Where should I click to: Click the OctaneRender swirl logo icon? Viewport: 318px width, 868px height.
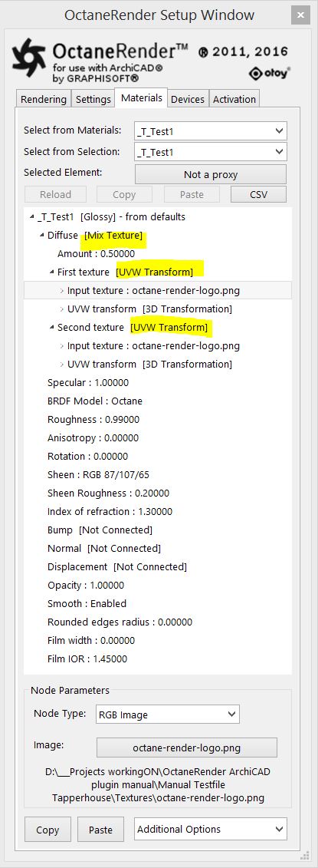tap(29, 57)
